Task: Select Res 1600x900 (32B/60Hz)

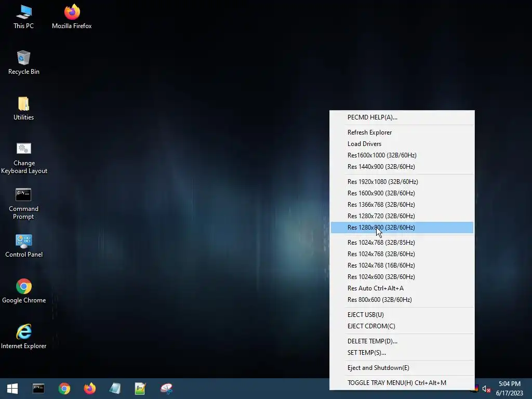Action: coord(402,193)
